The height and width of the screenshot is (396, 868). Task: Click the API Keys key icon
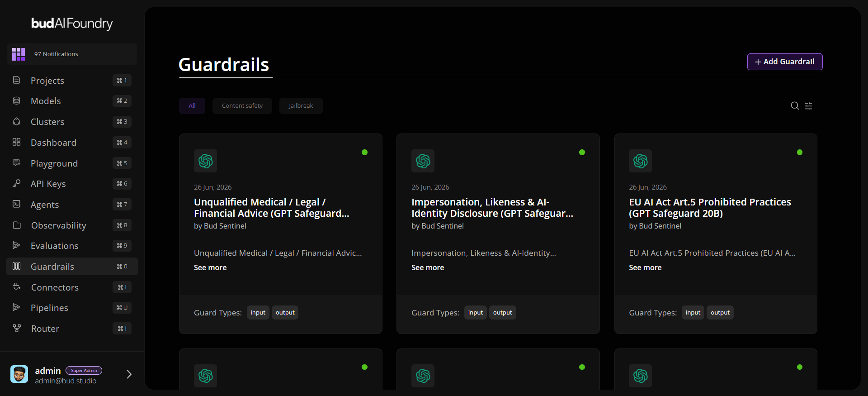pyautogui.click(x=17, y=183)
